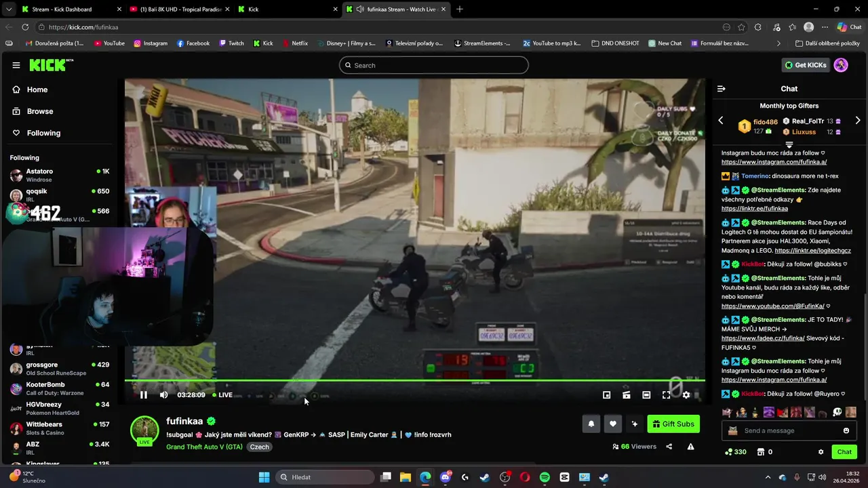Open Following in the sidebar
This screenshot has width=868, height=488.
43,133
